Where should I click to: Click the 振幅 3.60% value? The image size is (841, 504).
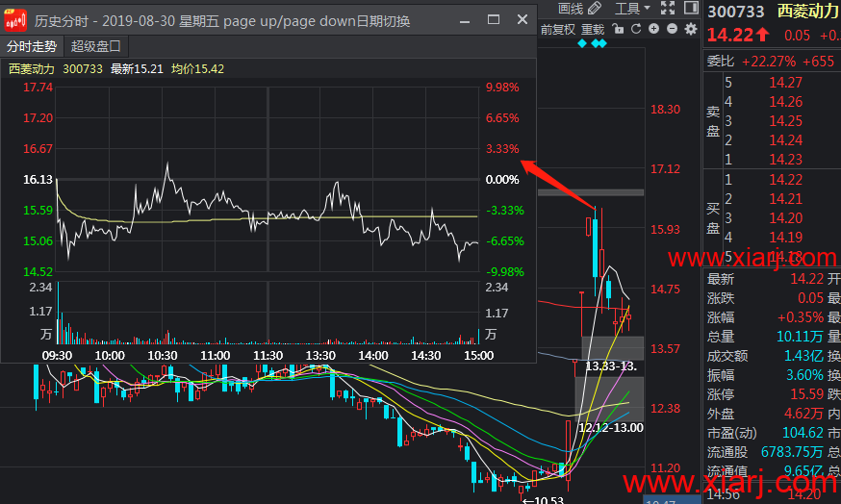pos(804,375)
